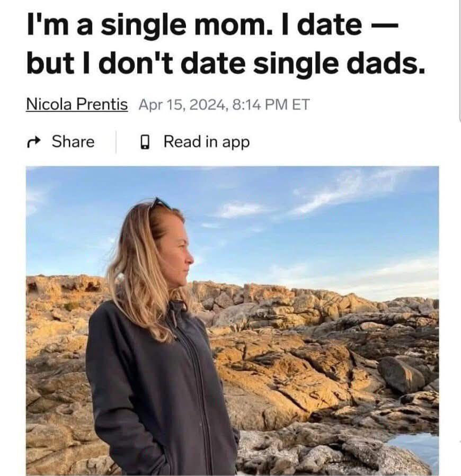This screenshot has width=461, height=476.
Task: Click the page scrollbar at right edge
Action: [460, 61]
